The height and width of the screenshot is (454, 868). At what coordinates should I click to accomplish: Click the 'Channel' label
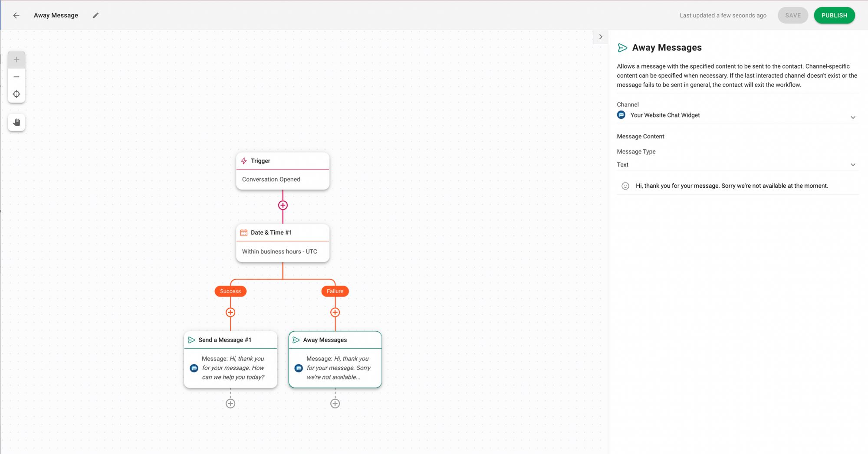click(x=628, y=105)
